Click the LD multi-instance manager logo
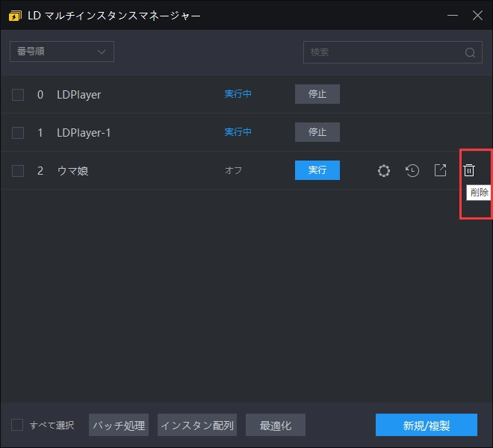This screenshot has width=493, height=448. pos(15,16)
